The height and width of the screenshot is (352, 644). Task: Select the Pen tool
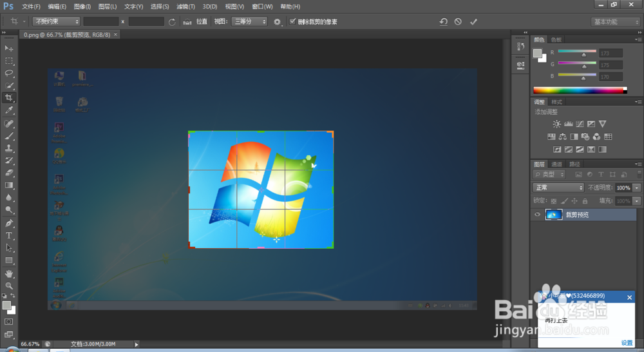coord(8,223)
